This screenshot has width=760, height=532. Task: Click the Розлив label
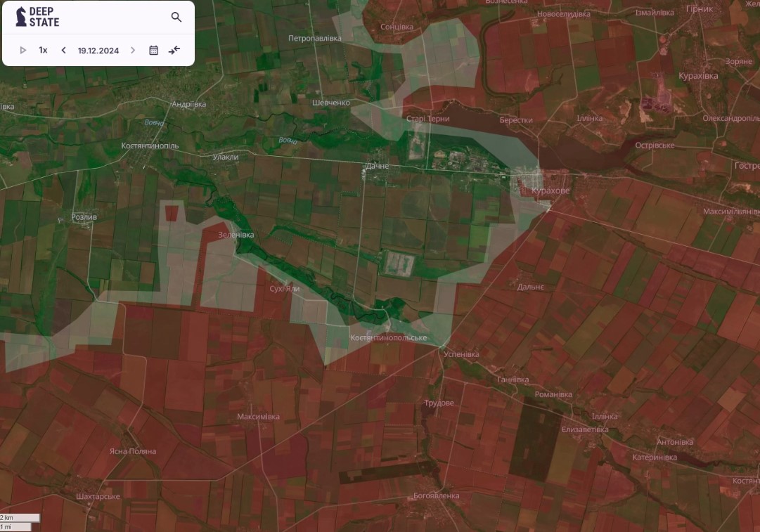pyautogui.click(x=84, y=217)
